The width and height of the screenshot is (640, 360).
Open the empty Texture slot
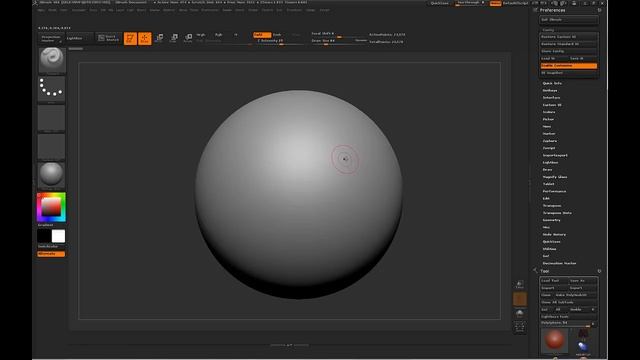(x=51, y=147)
